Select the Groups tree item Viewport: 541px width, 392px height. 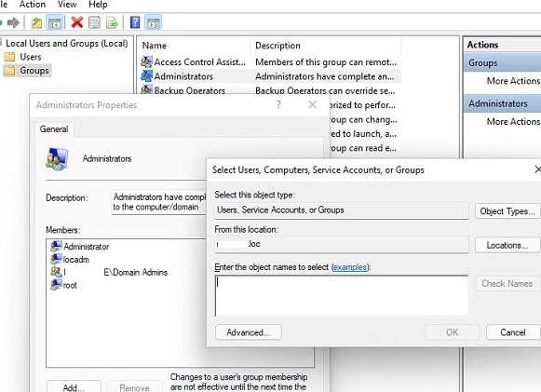click(34, 71)
